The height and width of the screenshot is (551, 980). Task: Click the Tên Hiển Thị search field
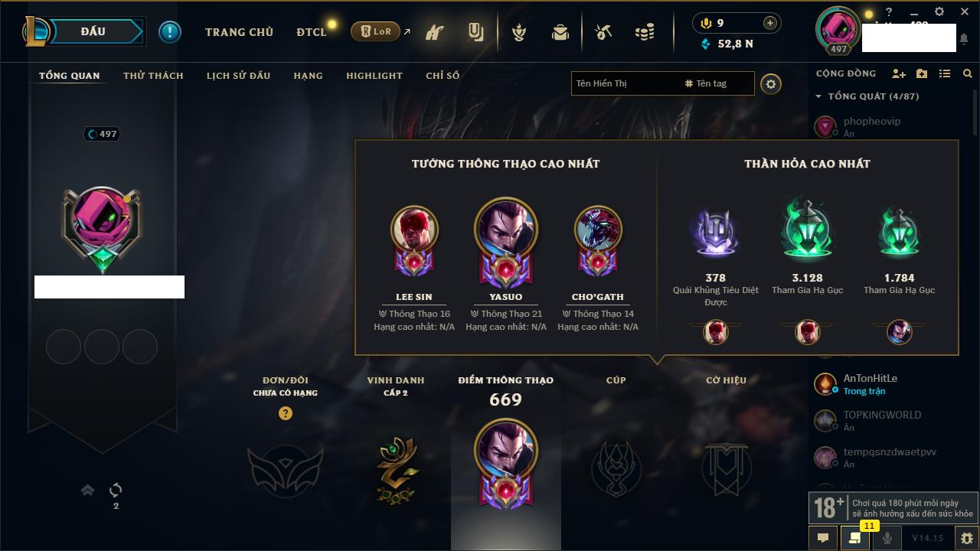click(x=624, y=83)
